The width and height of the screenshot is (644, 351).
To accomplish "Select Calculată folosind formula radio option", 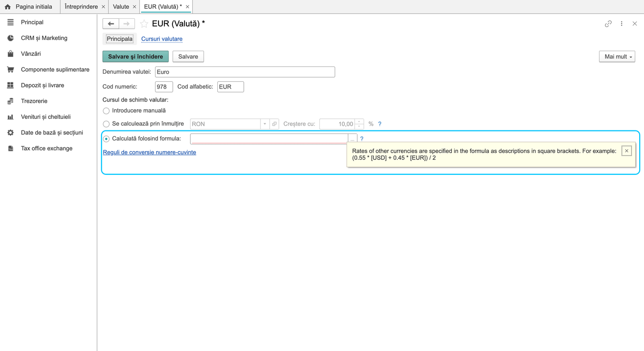I will point(106,139).
